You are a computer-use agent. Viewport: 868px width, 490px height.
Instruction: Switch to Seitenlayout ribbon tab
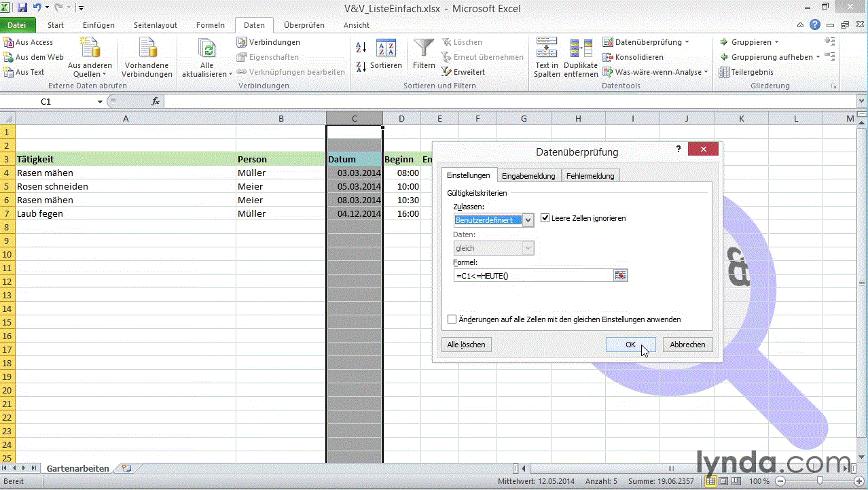[x=156, y=25]
